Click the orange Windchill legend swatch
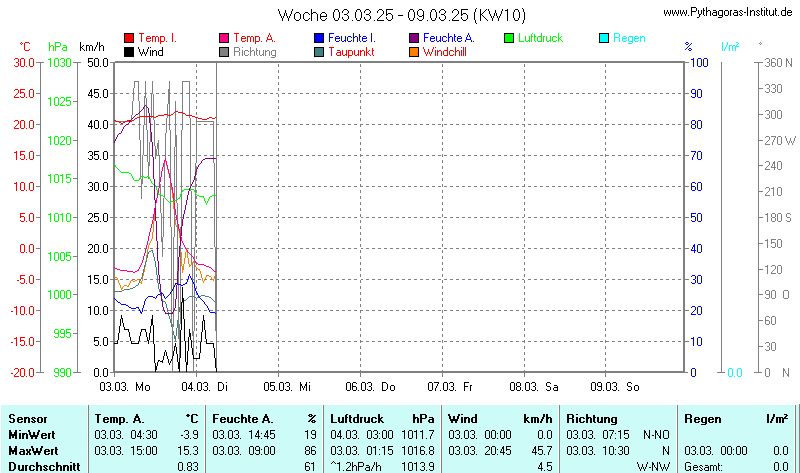 (415, 51)
